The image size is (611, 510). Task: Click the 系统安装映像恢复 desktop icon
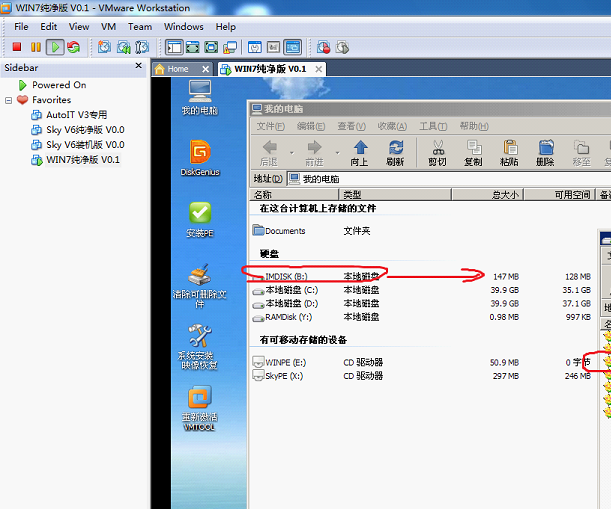(x=200, y=347)
